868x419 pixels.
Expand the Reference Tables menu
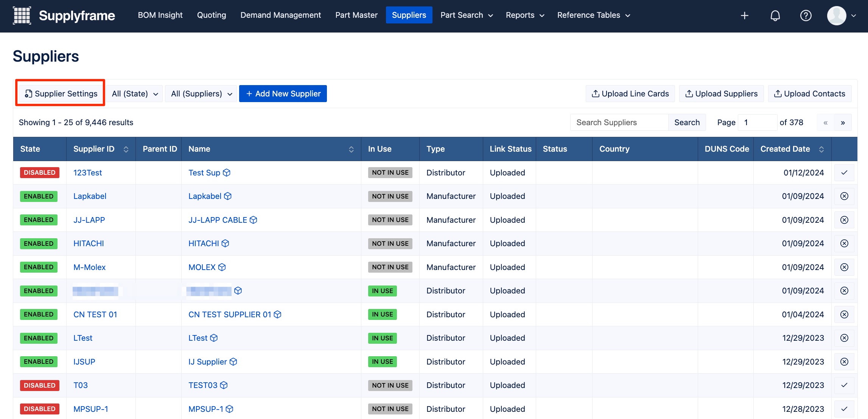[593, 15]
